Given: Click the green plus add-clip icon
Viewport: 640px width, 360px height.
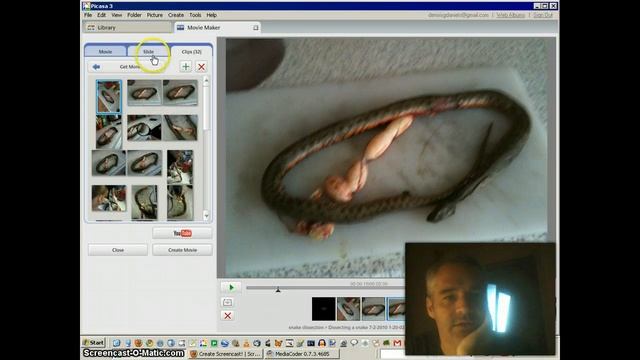Looking at the screenshot, I should (186, 67).
